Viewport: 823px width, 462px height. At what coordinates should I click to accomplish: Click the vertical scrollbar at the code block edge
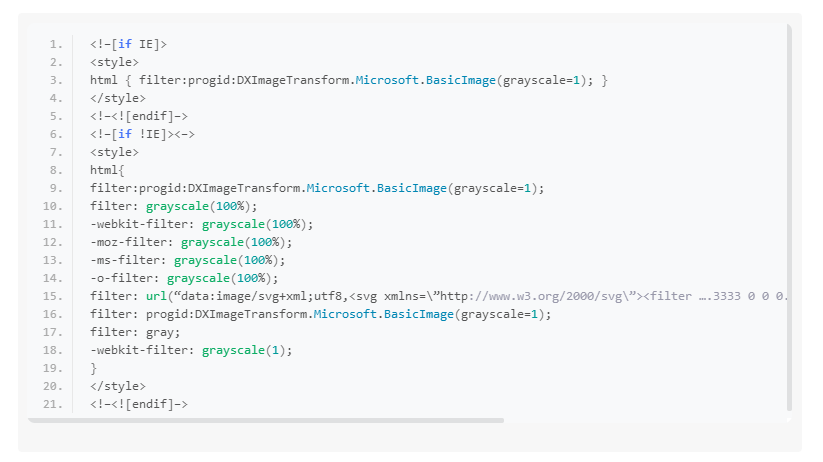[789, 220]
